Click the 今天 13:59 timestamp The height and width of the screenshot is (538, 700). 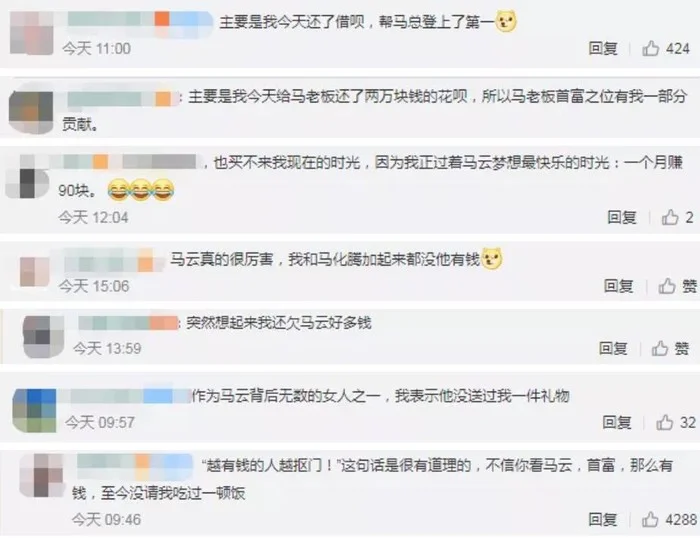point(107,348)
